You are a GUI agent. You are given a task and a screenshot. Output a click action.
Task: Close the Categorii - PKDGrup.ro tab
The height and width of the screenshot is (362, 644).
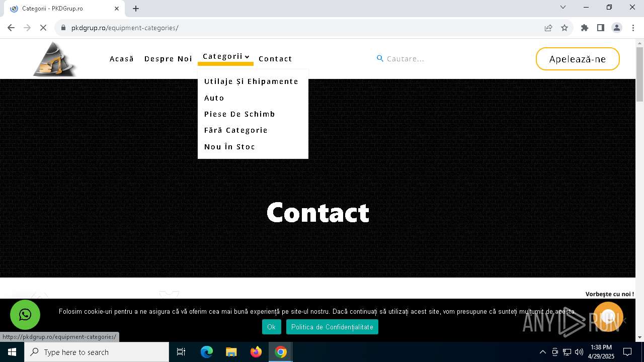[117, 9]
